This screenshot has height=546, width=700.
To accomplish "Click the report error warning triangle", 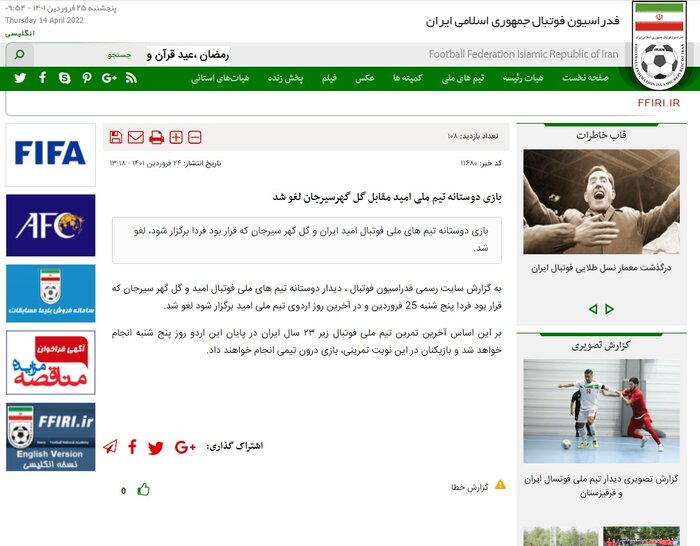I will [x=500, y=484].
